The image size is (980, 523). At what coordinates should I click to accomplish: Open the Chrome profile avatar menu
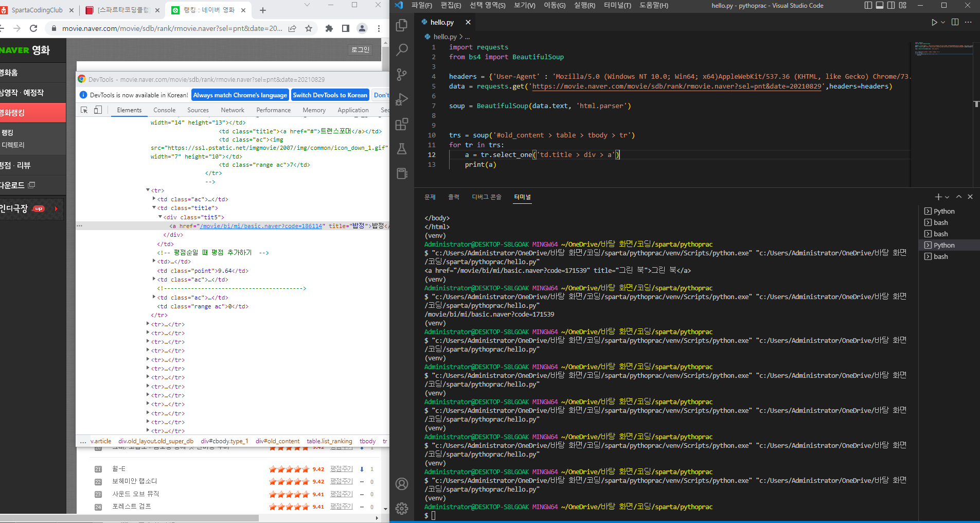click(362, 28)
